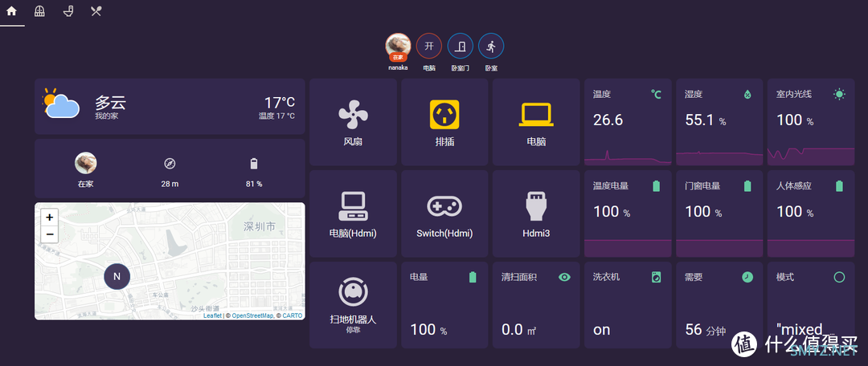Click the 人体感应 battery icon

pos(839,185)
